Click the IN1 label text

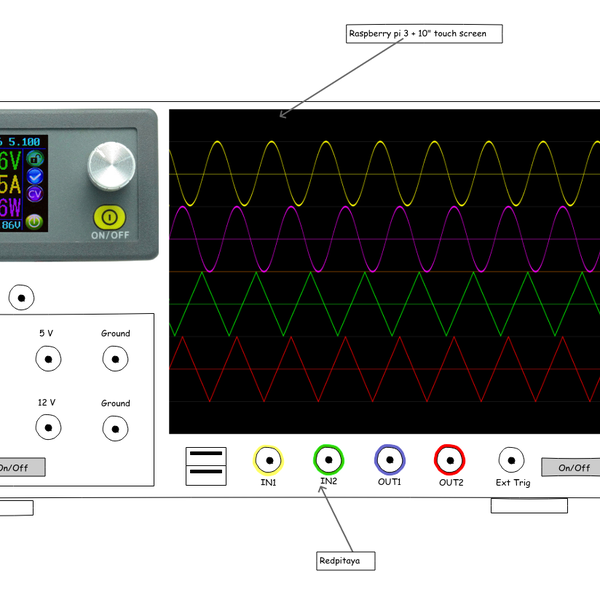pos(268,483)
